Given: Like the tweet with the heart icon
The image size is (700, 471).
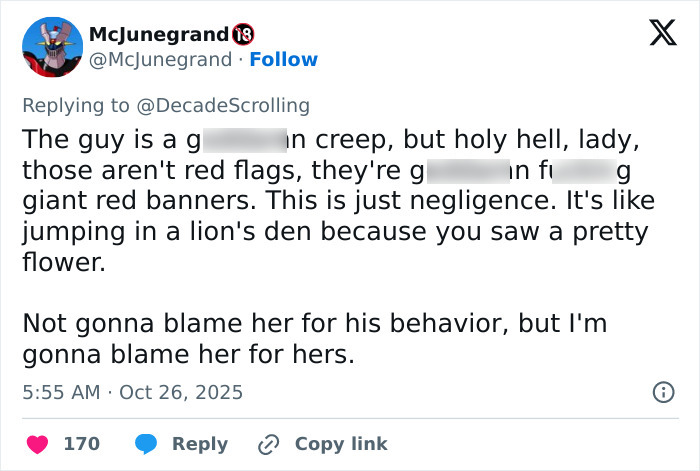Looking at the screenshot, I should click(37, 443).
